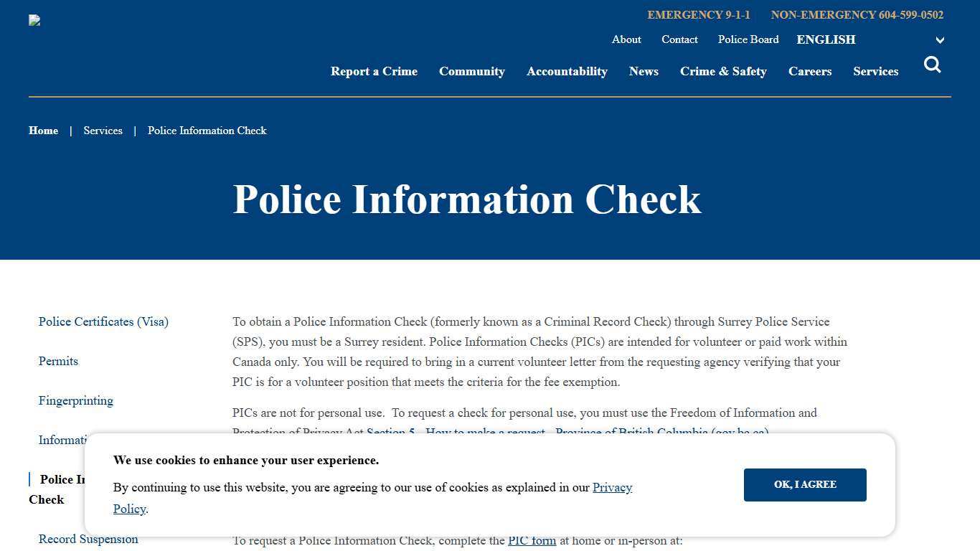Image resolution: width=980 pixels, height=551 pixels.
Task: Select Report a Crime in navigation
Action: point(374,71)
